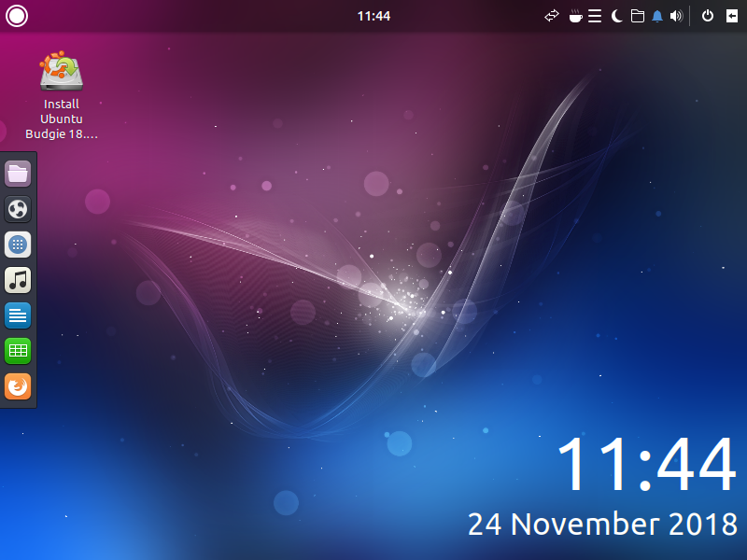This screenshot has width=747, height=560.
Task: Open the three-line menu applet
Action: click(595, 16)
